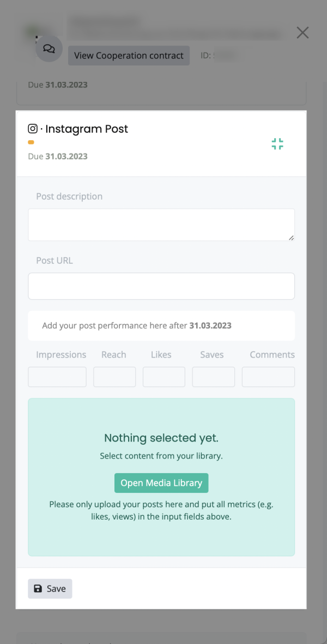
Task: Click the Likes input field
Action: [163, 377]
